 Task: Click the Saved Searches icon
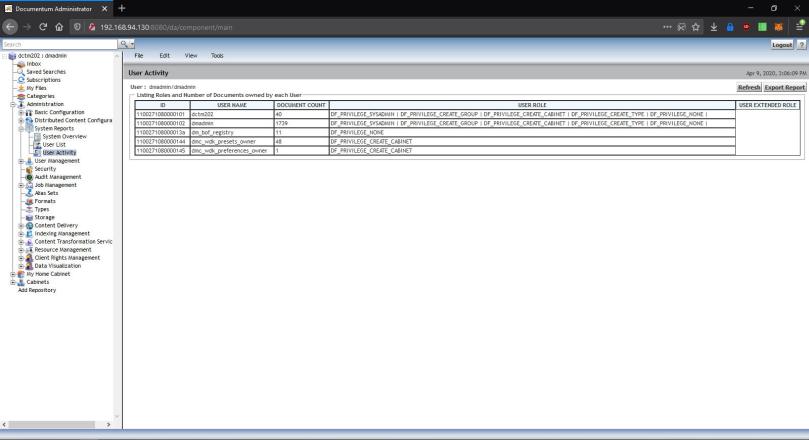click(x=19, y=72)
